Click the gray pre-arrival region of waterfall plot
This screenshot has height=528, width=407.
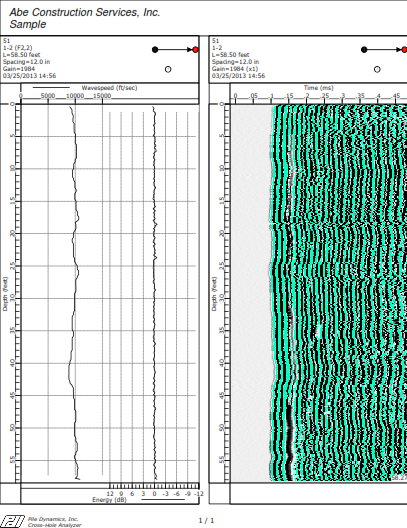pos(251,293)
